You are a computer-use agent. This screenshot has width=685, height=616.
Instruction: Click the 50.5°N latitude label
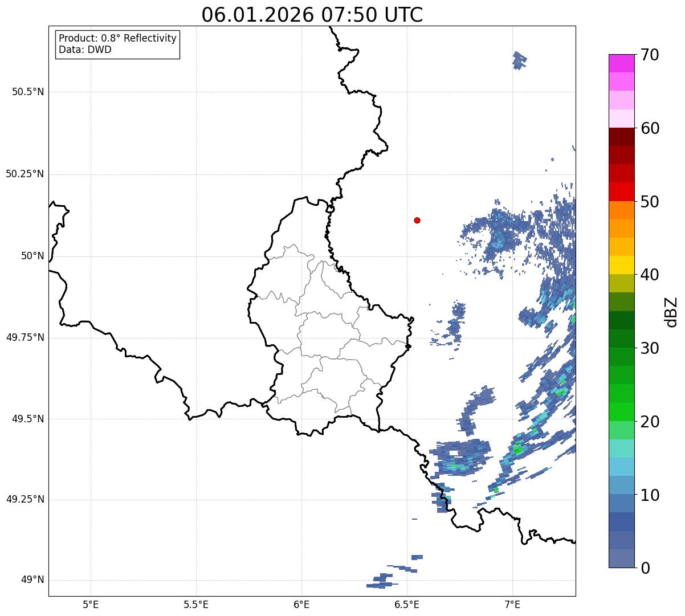(28, 92)
